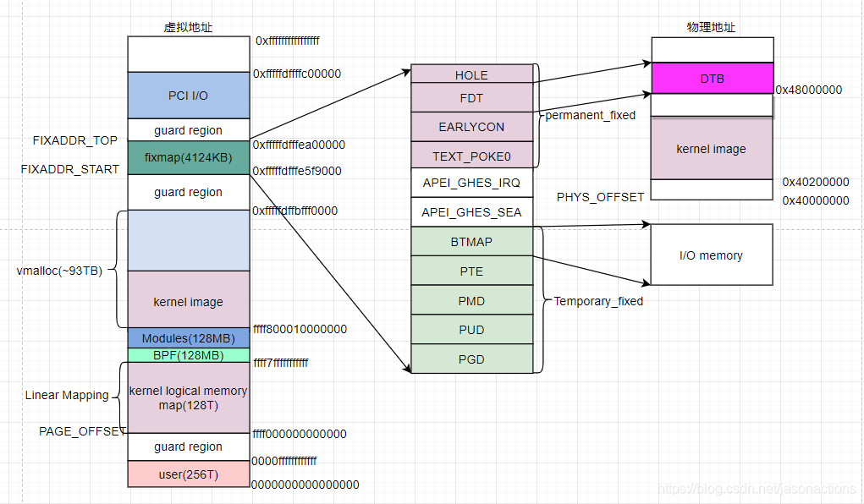Select physical address 0x48000000
The image size is (864, 504).
pyautogui.click(x=809, y=90)
